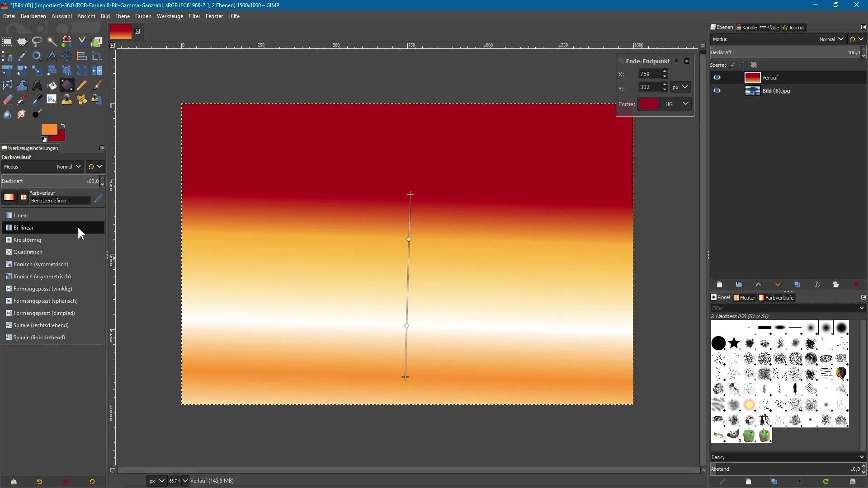Click the X coordinate field in Ende-Endpunkt
This screenshot has height=488, width=868.
[650, 74]
